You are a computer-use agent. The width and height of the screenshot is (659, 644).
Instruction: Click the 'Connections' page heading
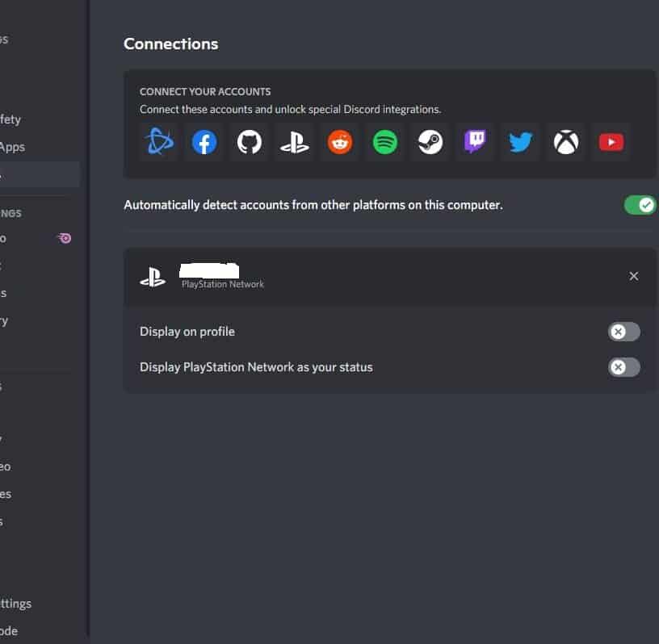click(x=170, y=44)
